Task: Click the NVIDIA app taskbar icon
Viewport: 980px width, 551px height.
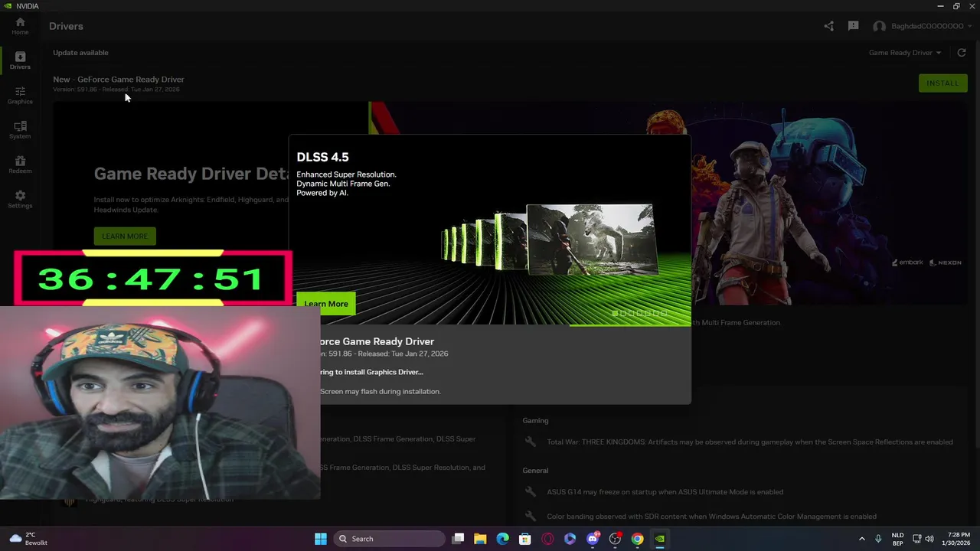Action: 660,539
